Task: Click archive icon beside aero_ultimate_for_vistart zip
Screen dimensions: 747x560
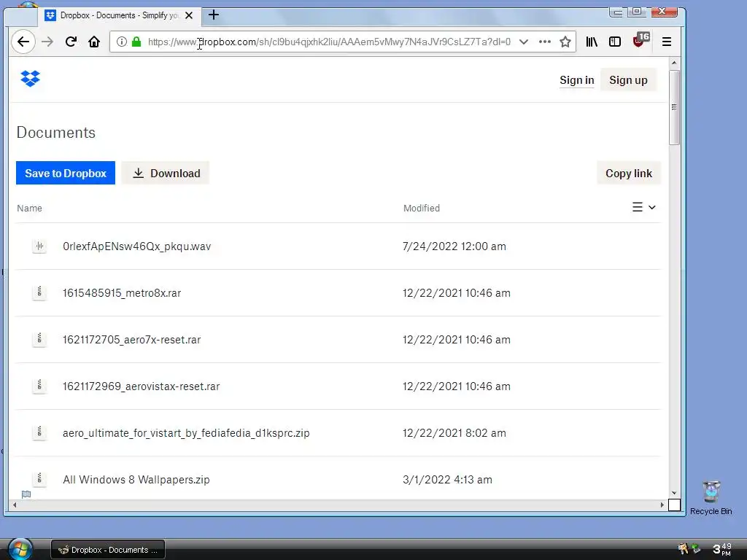Action: (39, 433)
